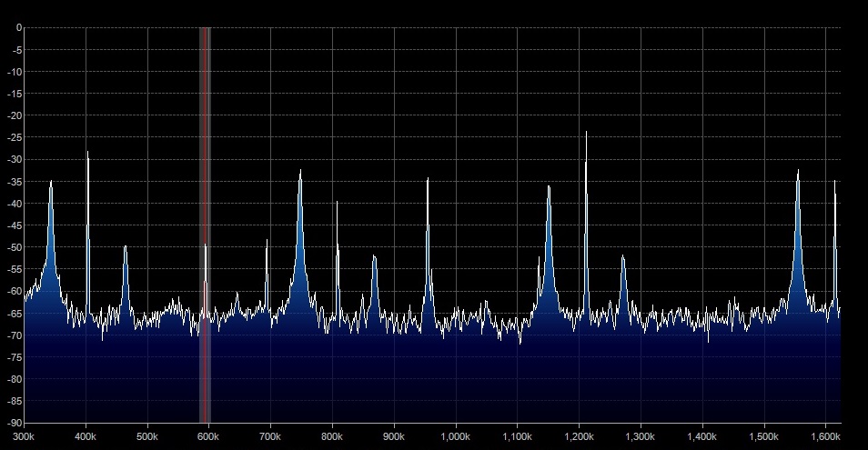Click the 700k frequency label

tap(270, 436)
